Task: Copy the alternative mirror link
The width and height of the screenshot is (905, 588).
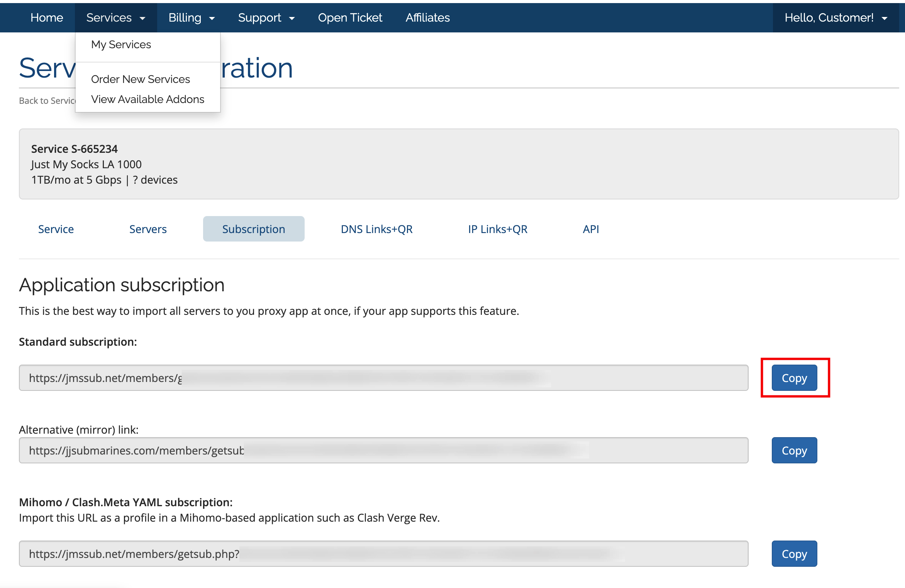Action: (x=794, y=451)
